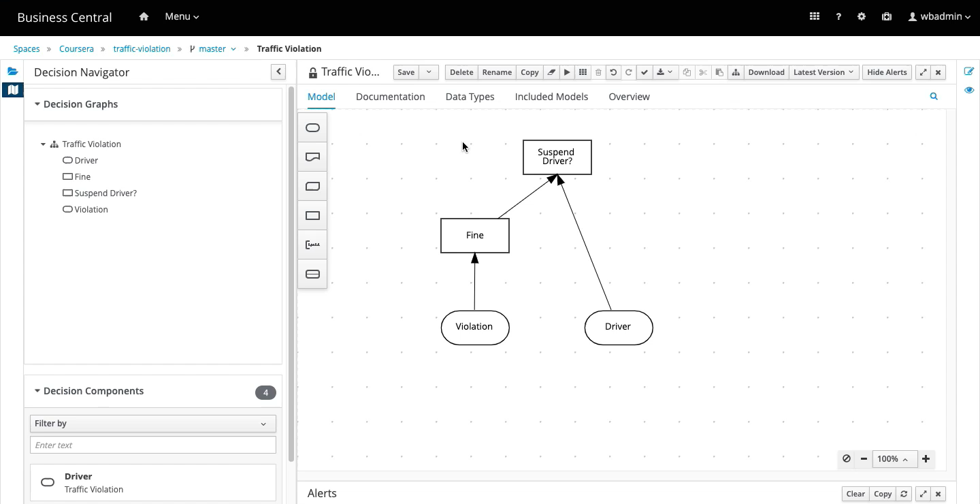Image resolution: width=980 pixels, height=504 pixels.
Task: Open the Filter by dropdown
Action: (x=153, y=424)
